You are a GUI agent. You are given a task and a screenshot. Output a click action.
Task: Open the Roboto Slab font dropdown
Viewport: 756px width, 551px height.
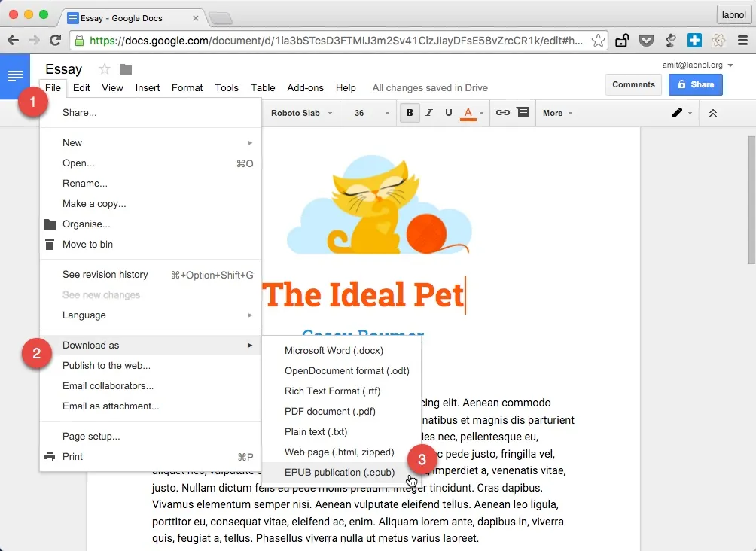click(300, 113)
